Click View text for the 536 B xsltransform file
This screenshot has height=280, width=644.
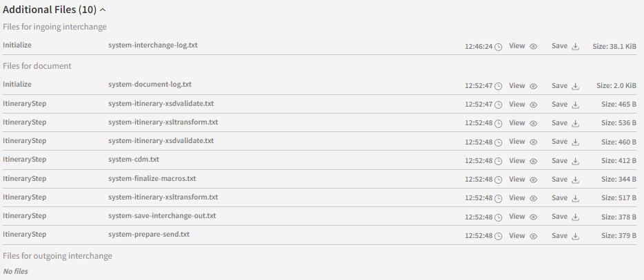(517, 122)
